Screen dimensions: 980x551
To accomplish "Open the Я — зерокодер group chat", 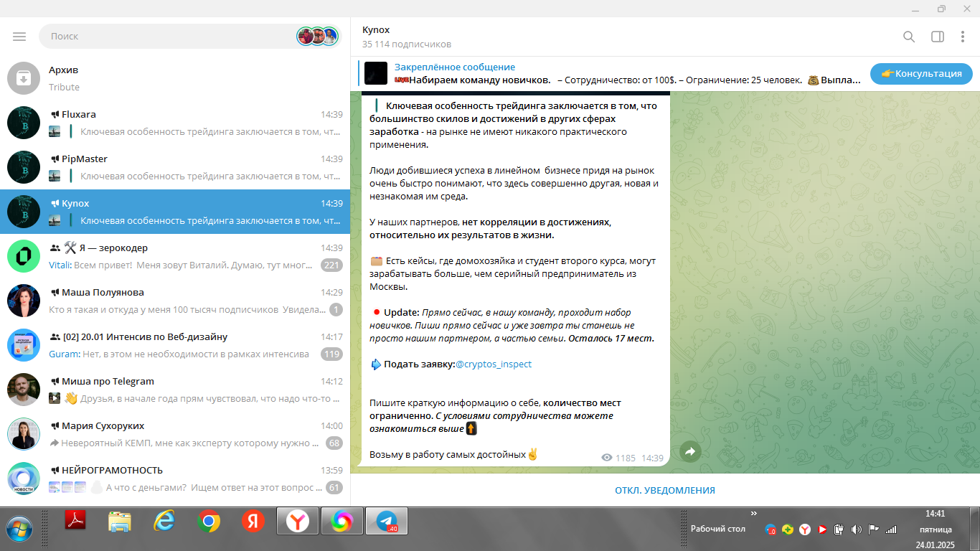I will coord(175,256).
